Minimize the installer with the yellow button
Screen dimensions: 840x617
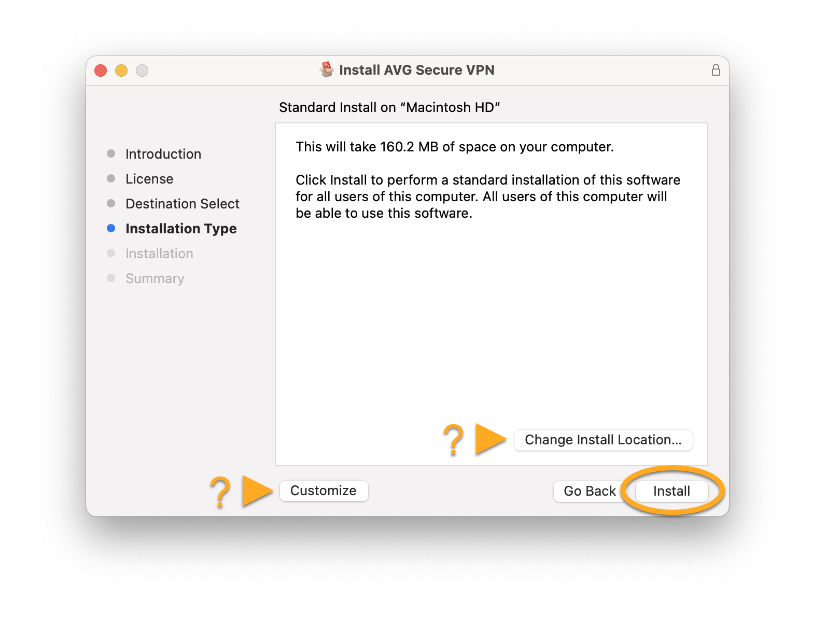(x=121, y=71)
